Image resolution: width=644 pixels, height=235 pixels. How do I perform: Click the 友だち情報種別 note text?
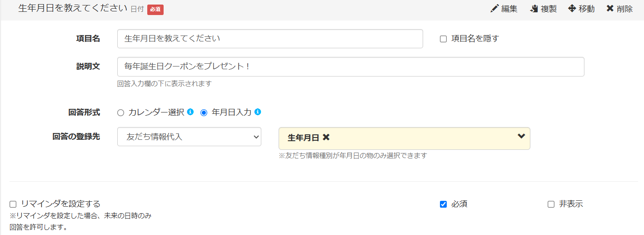(353, 155)
